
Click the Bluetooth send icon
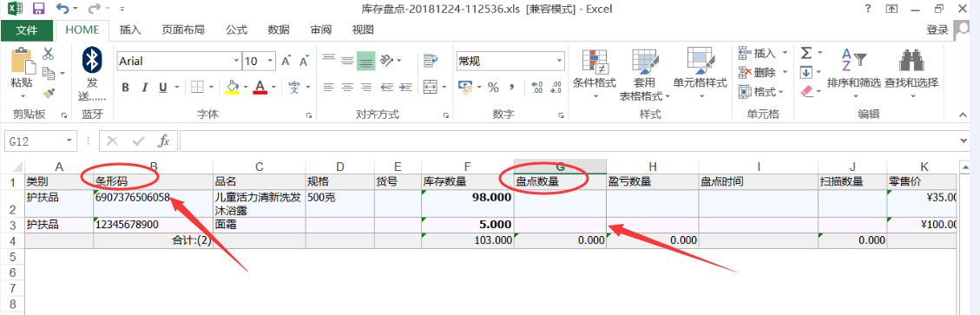coord(93,60)
